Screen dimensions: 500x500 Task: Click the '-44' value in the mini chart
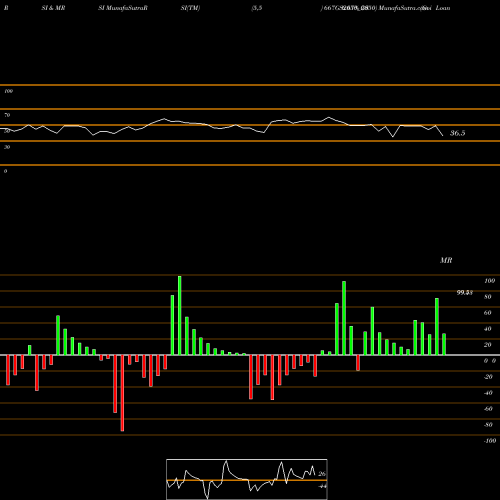coord(322,486)
